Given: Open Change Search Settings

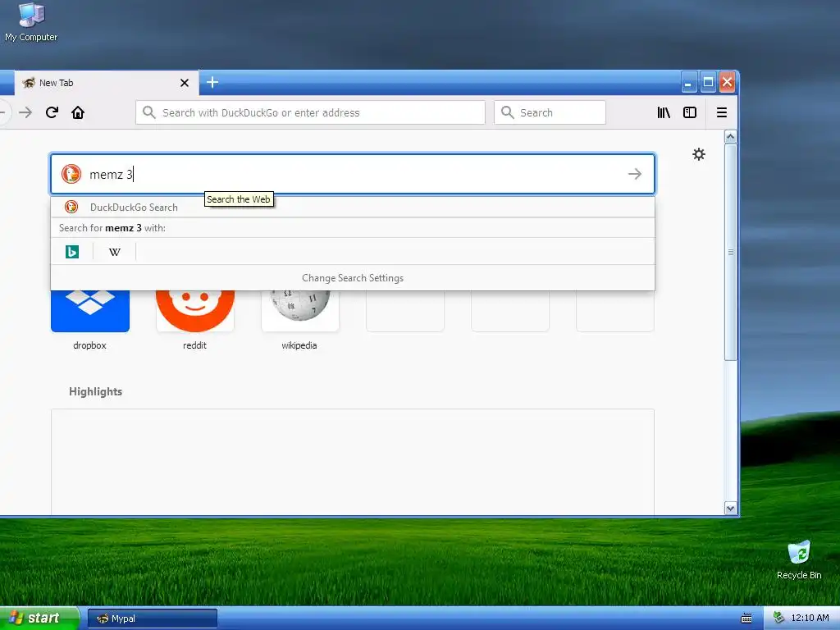Looking at the screenshot, I should click(x=353, y=278).
